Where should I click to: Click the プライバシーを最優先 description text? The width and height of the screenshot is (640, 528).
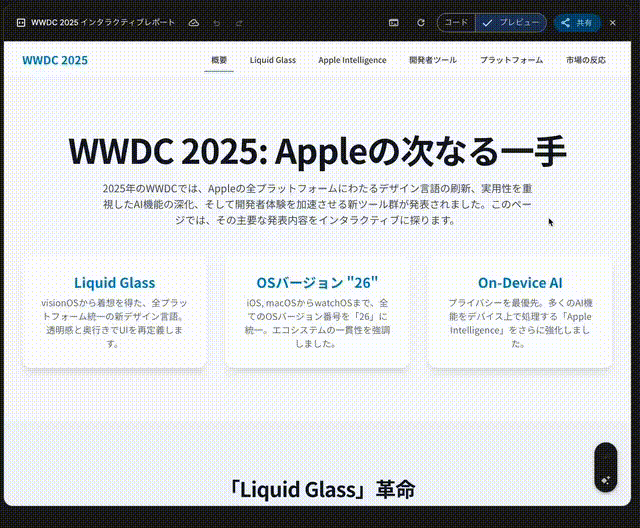520,323
